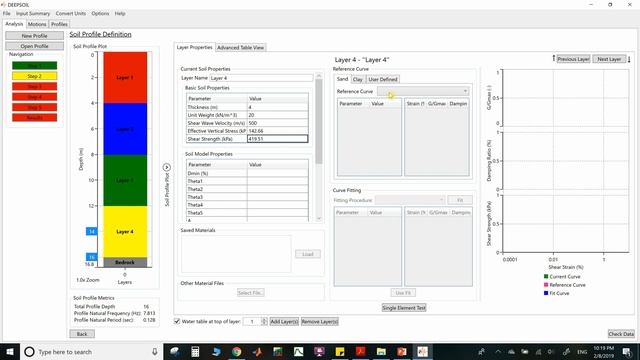Launch Google Chrome from the taskbar
This screenshot has width=640, height=360.
(x=236, y=352)
